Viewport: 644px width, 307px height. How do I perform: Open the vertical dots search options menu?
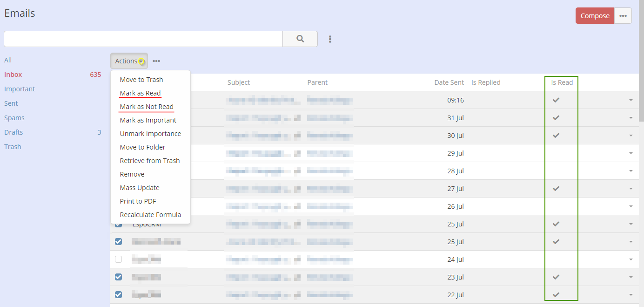click(x=330, y=39)
